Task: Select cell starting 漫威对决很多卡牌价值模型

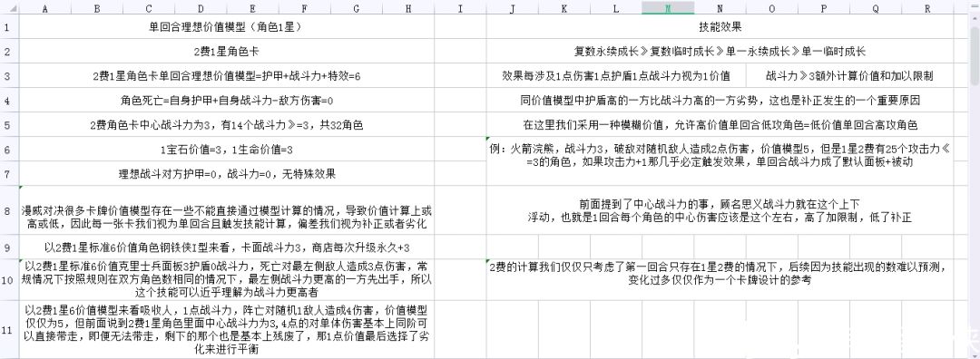Action: click(226, 209)
